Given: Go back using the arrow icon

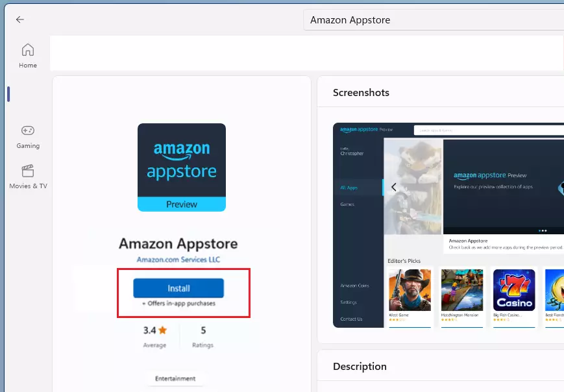Looking at the screenshot, I should pyautogui.click(x=19, y=19).
